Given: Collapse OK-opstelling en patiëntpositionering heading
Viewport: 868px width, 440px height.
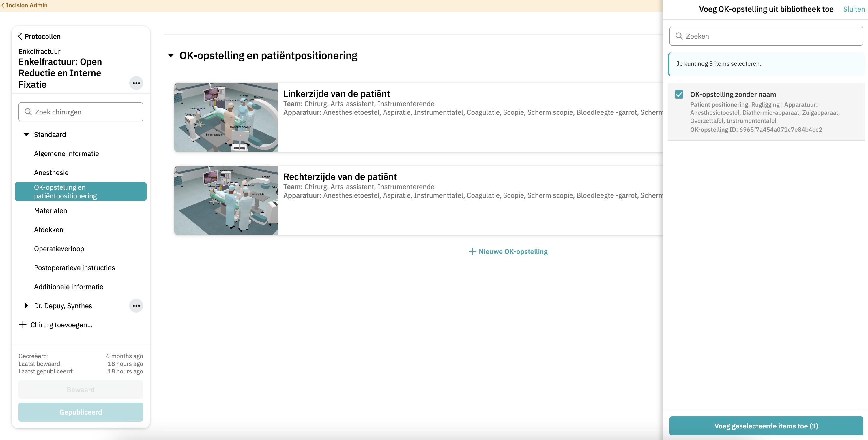Looking at the screenshot, I should [171, 56].
